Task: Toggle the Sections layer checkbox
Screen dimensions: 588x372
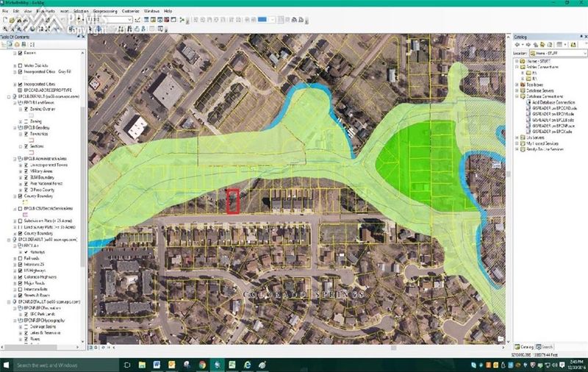Action: (x=26, y=146)
